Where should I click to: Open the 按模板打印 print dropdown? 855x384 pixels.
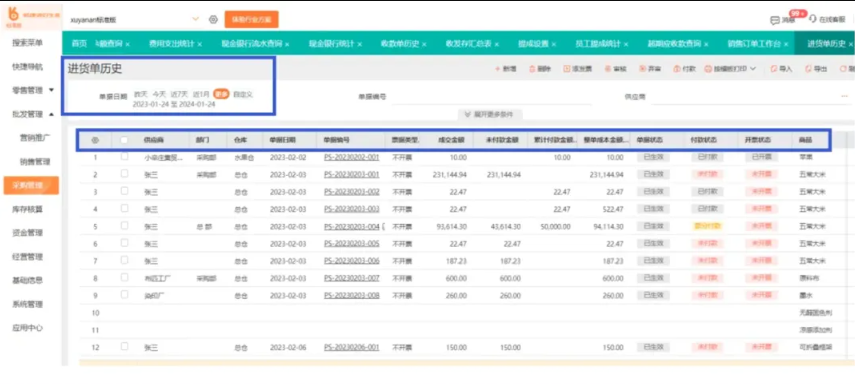point(730,69)
